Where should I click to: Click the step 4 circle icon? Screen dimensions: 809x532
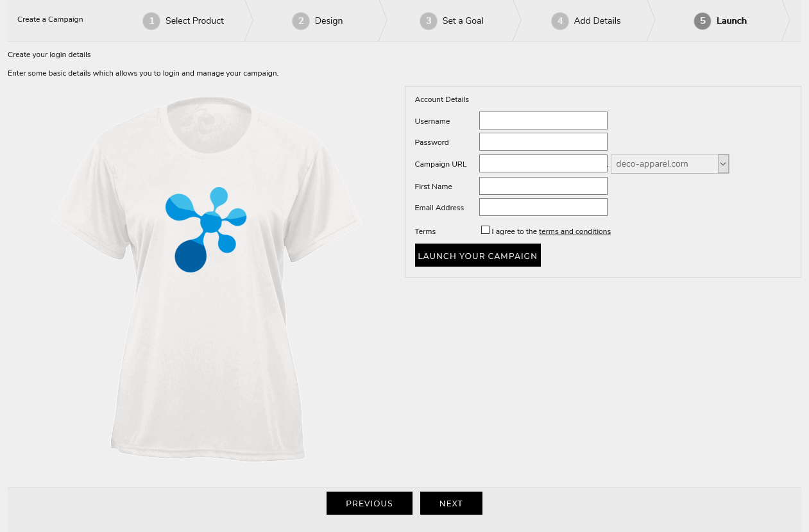click(560, 21)
